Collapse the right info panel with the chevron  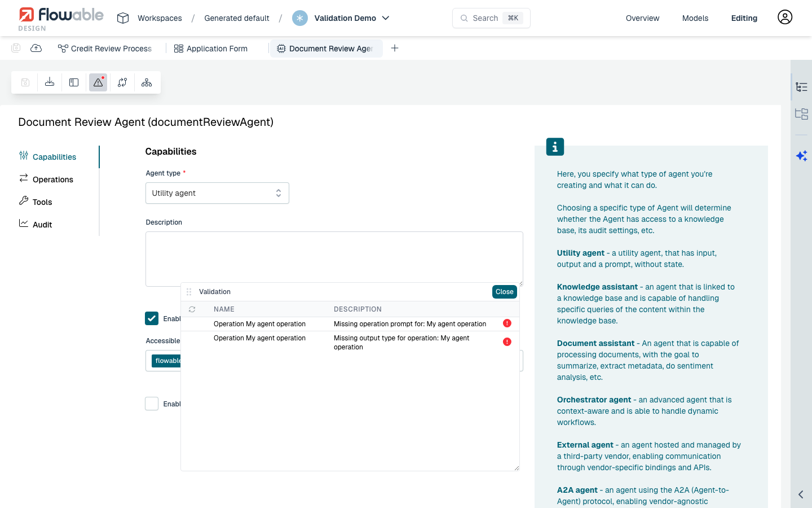(x=801, y=493)
